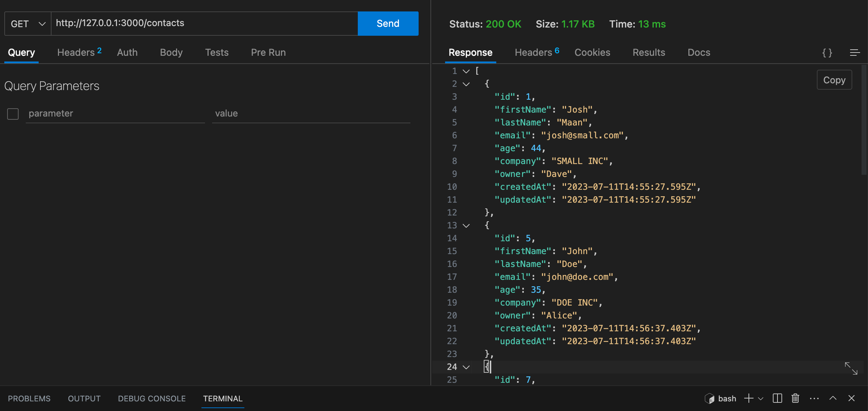Screen dimensions: 868x411
Task: Kill terminal with trash icon
Action: pos(795,398)
